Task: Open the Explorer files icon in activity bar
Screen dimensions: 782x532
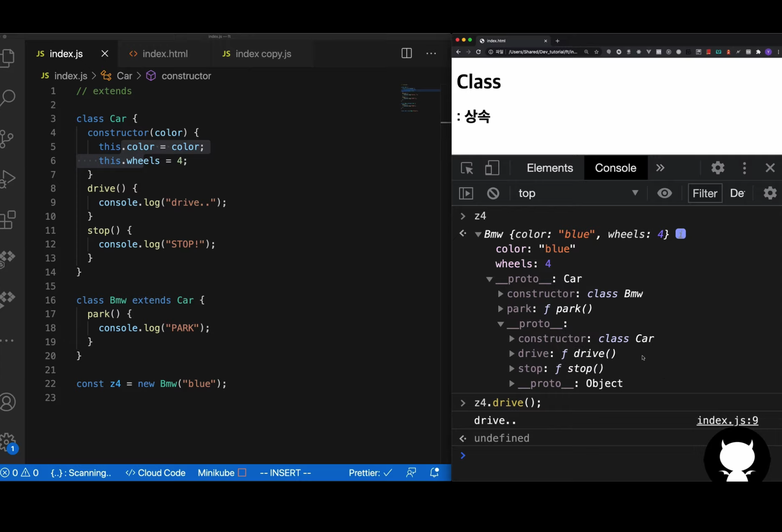Action: (x=7, y=58)
